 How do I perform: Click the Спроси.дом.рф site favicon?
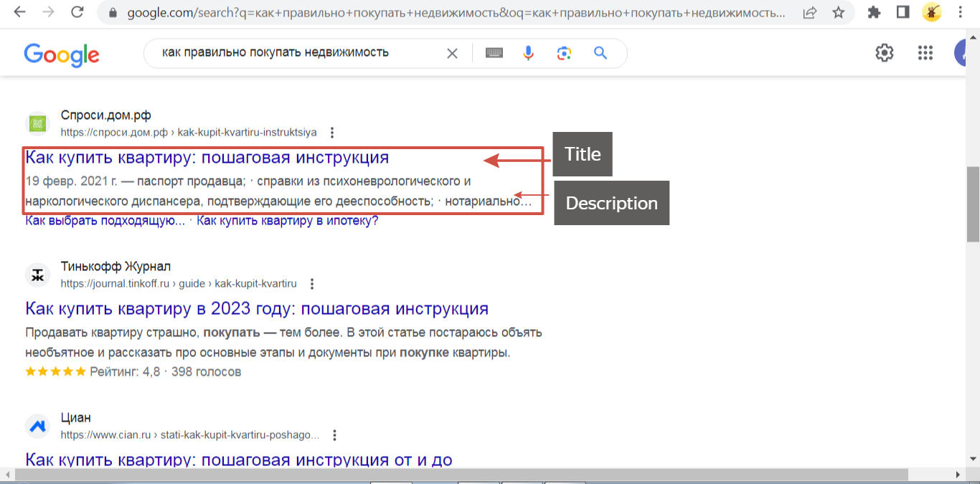pos(37,123)
